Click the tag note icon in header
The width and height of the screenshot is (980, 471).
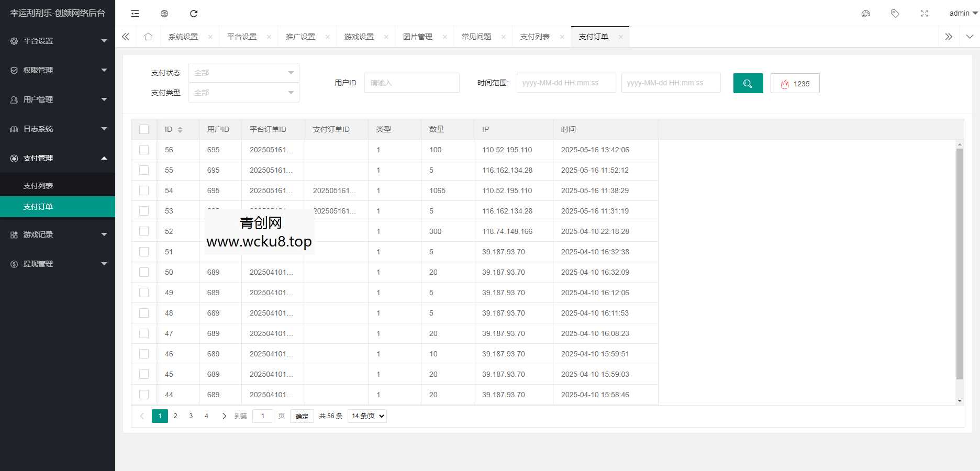click(895, 14)
